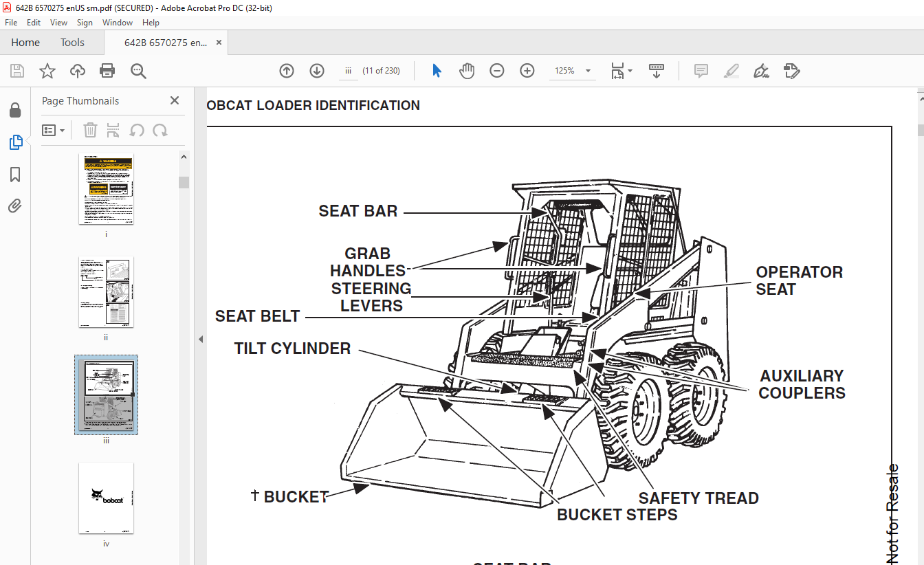
Task: Open the Help menu
Action: click(x=151, y=23)
